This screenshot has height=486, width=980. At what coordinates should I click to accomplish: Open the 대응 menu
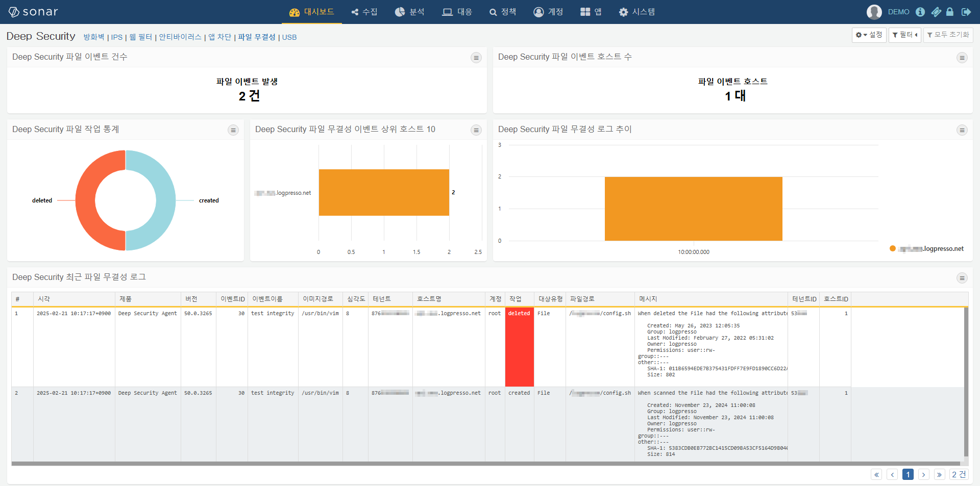457,12
